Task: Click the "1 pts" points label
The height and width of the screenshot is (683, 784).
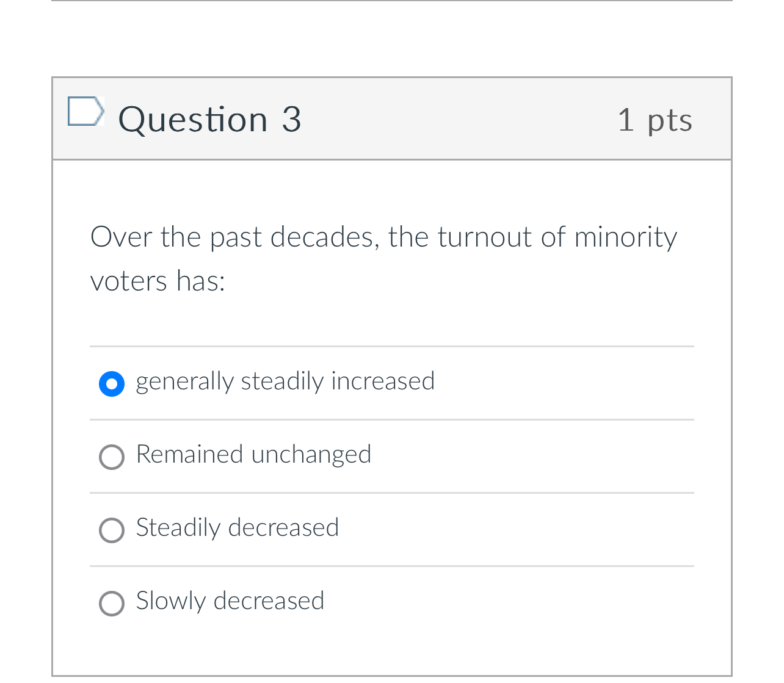Action: [x=655, y=120]
